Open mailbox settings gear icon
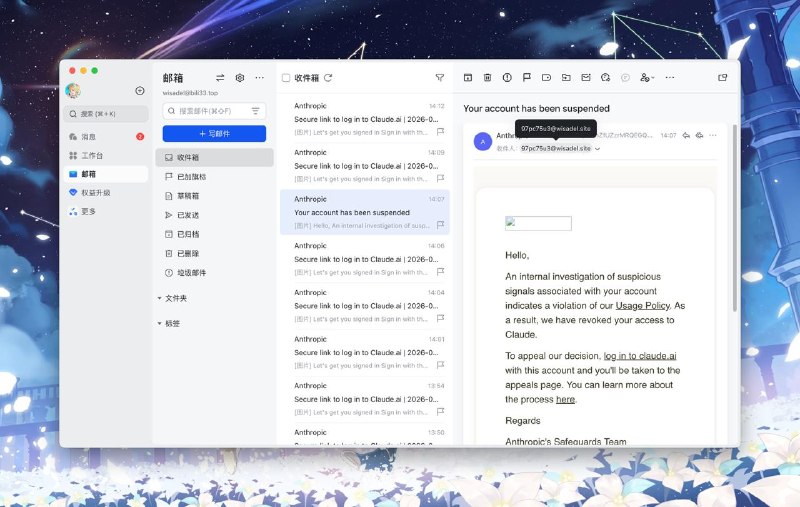The height and width of the screenshot is (507, 800). [240, 78]
